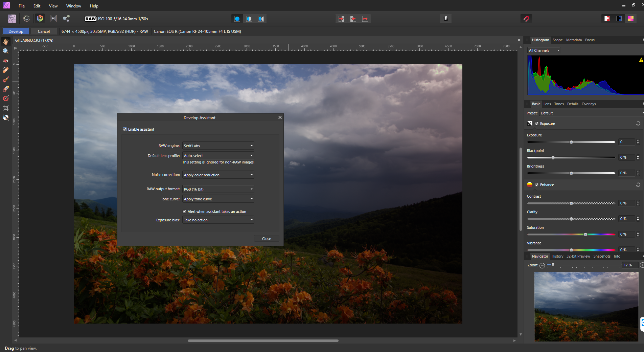The height and width of the screenshot is (352, 644).
Task: Click the Blackpoint slider handle
Action: click(553, 158)
